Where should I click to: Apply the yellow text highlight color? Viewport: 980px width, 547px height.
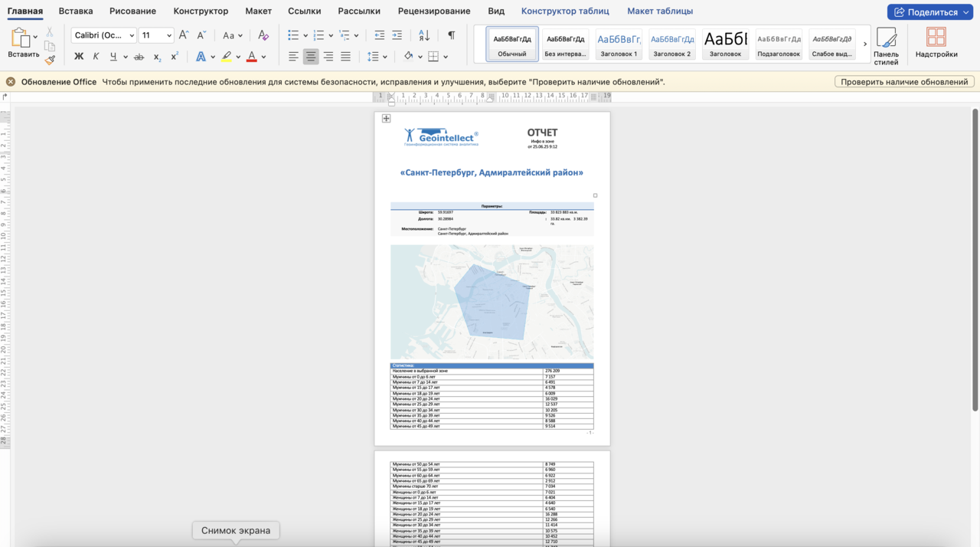[226, 57]
